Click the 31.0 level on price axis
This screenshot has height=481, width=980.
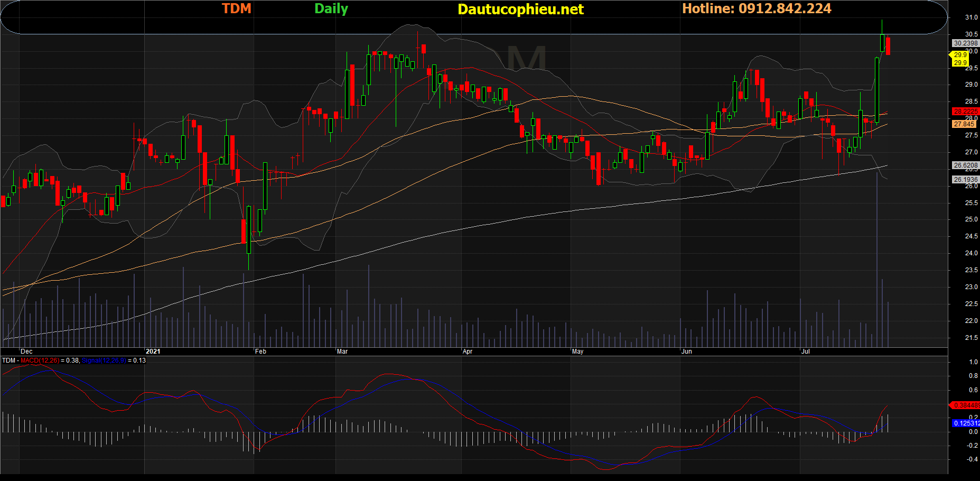[x=971, y=17]
